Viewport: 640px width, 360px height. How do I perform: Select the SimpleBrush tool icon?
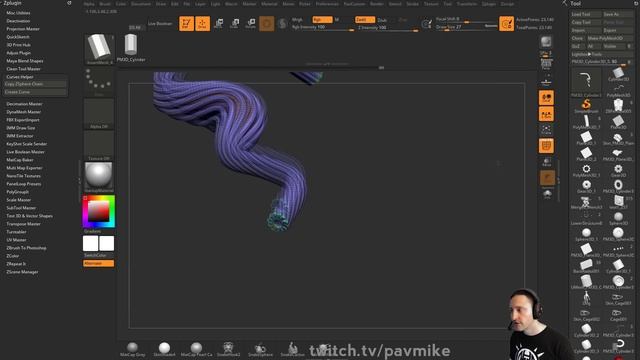click(x=586, y=106)
